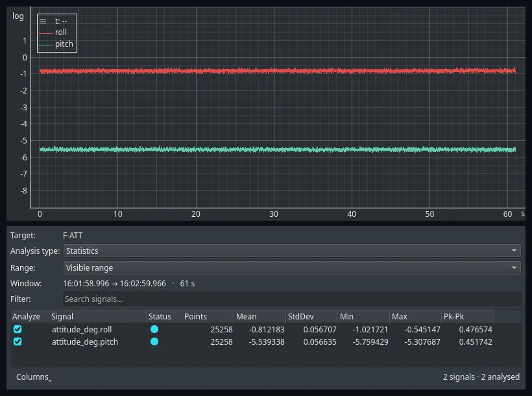
Task: Sort by the StdDev column header
Action: [x=312, y=317]
